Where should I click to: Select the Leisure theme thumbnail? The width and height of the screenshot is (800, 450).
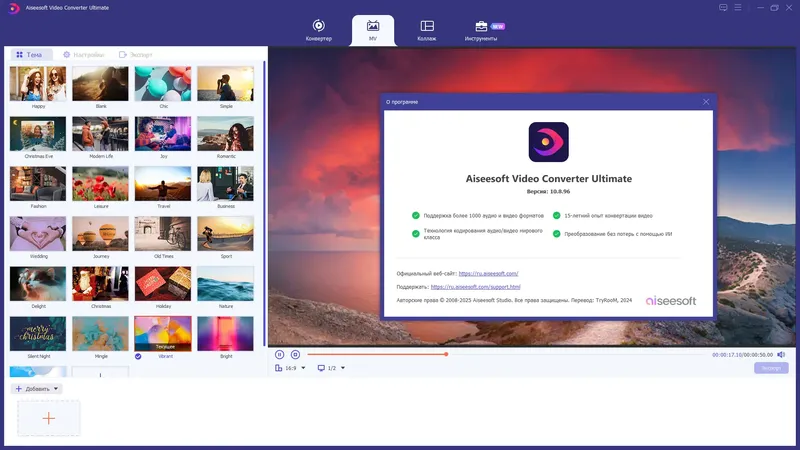101,184
